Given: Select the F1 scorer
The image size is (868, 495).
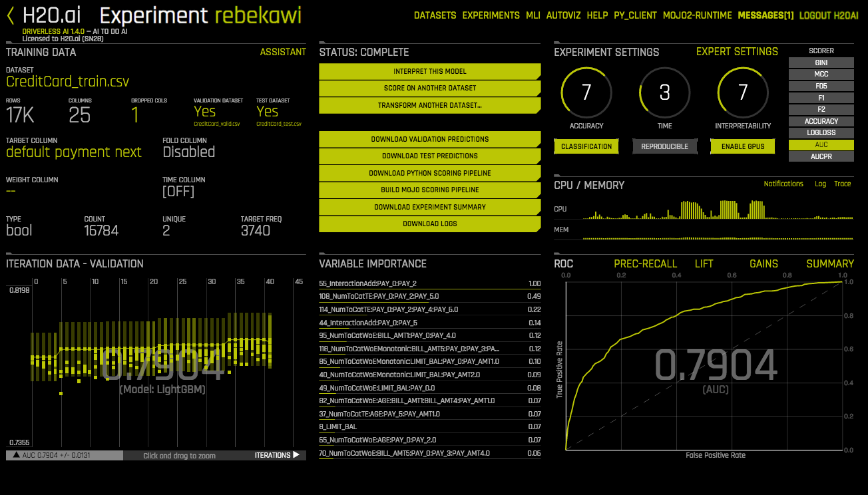Looking at the screenshot, I should 821,98.
